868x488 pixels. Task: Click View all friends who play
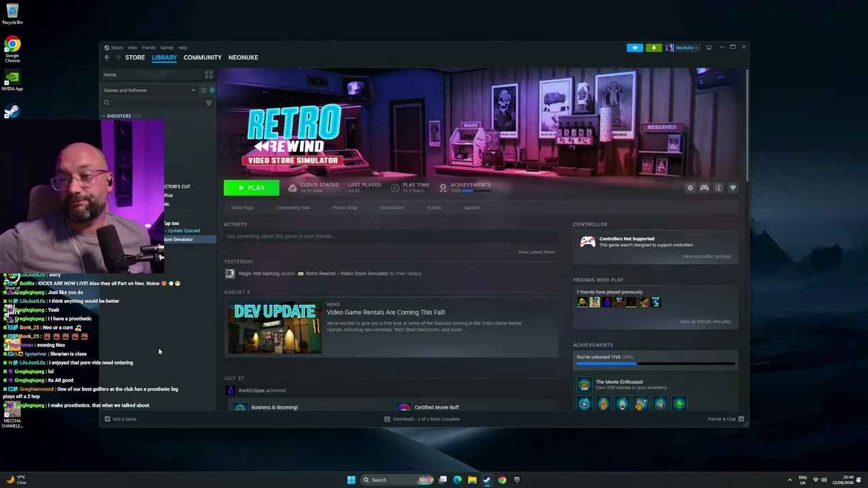705,321
